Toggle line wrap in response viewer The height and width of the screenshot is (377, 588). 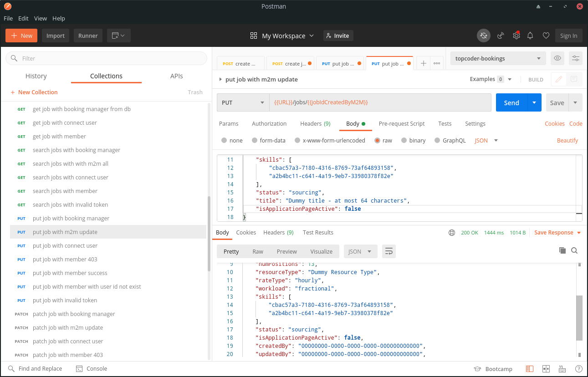click(389, 251)
